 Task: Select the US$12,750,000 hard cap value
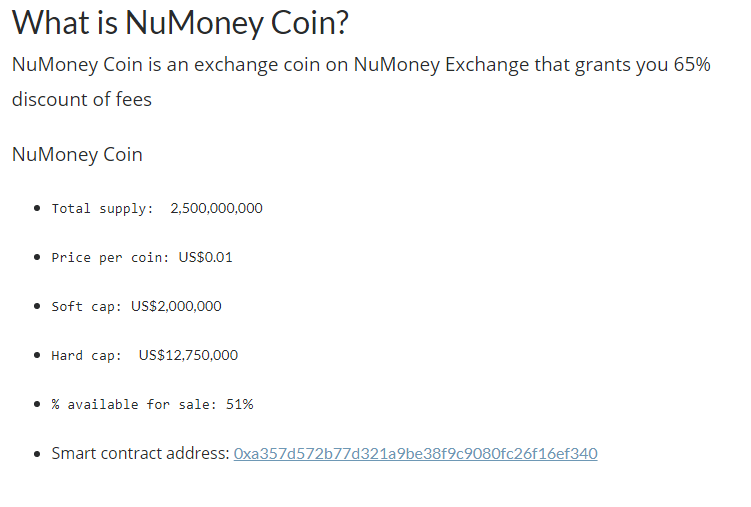188,355
